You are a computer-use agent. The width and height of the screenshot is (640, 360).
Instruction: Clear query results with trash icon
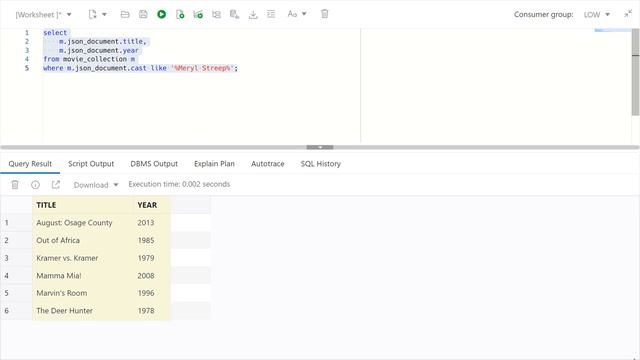[15, 185]
